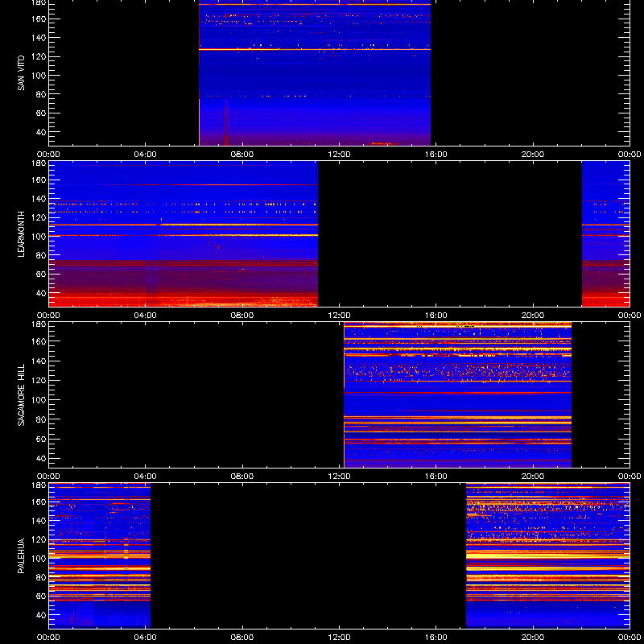
Task: Click the 120 frequency label on San Vito axis
Action: click(x=39, y=56)
